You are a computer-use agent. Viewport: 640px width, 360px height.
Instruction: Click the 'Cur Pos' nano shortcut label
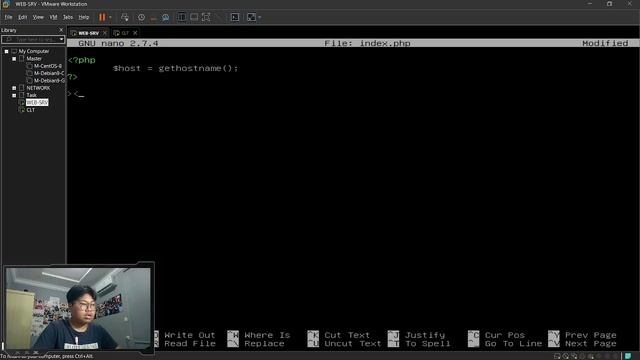[505, 335]
